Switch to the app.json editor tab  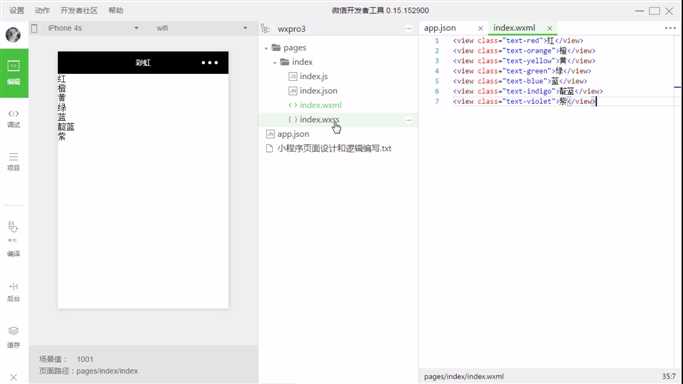coord(440,28)
